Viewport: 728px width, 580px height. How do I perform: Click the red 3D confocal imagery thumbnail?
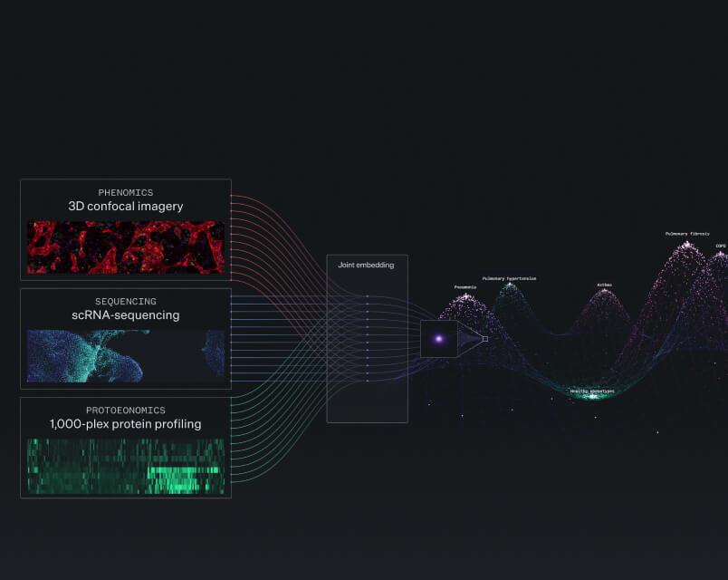126,247
